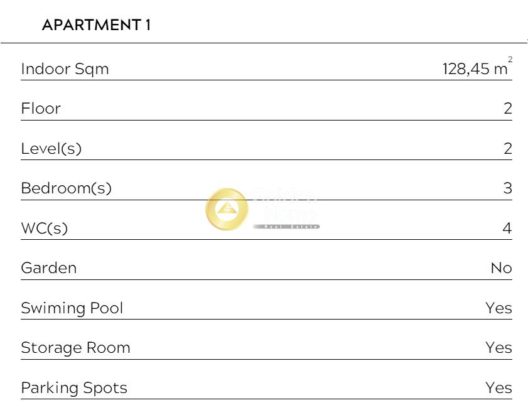Select the Floor row's value 2

(x=507, y=109)
